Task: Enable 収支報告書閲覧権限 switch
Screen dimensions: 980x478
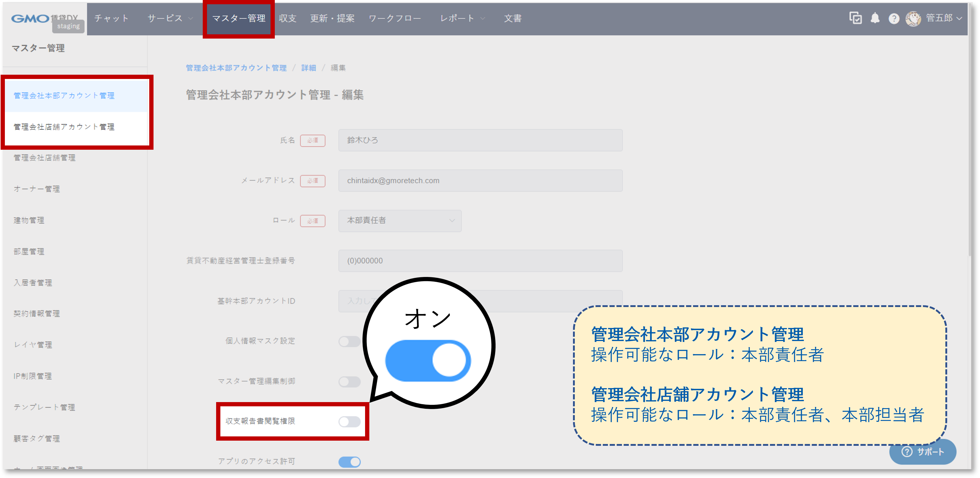Action: point(349,422)
